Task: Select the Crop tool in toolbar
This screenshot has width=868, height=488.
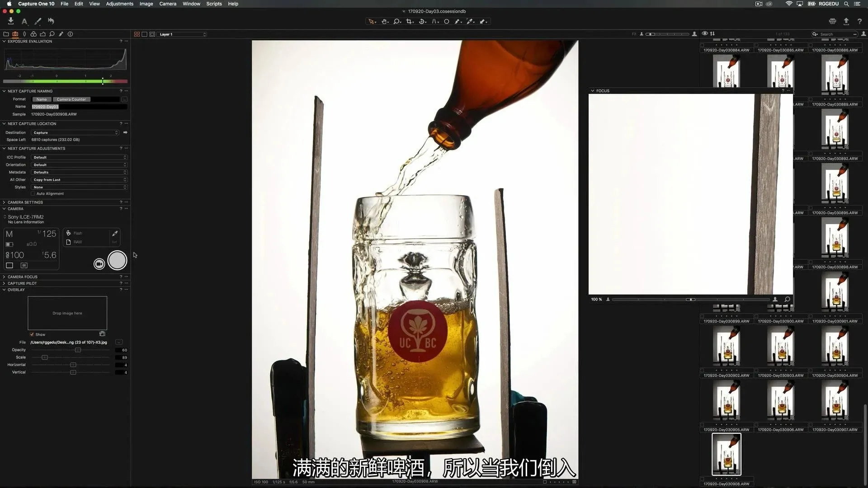Action: [x=409, y=21]
